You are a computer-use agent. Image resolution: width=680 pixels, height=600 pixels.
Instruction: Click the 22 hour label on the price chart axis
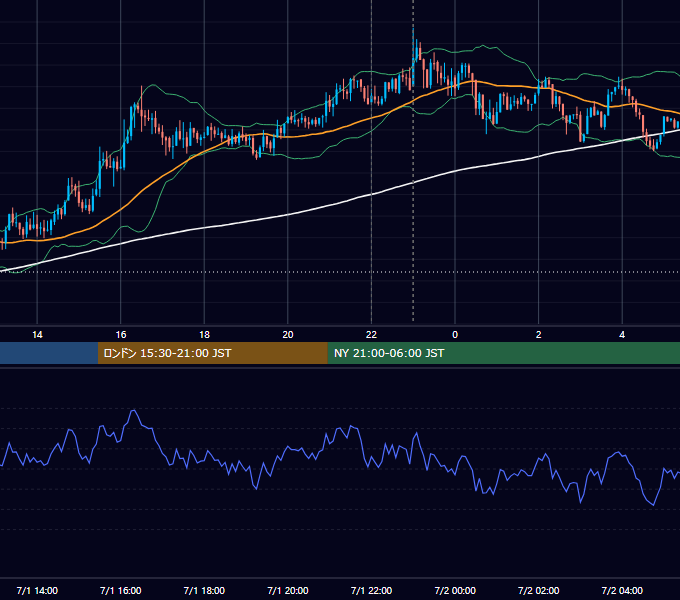tap(371, 335)
